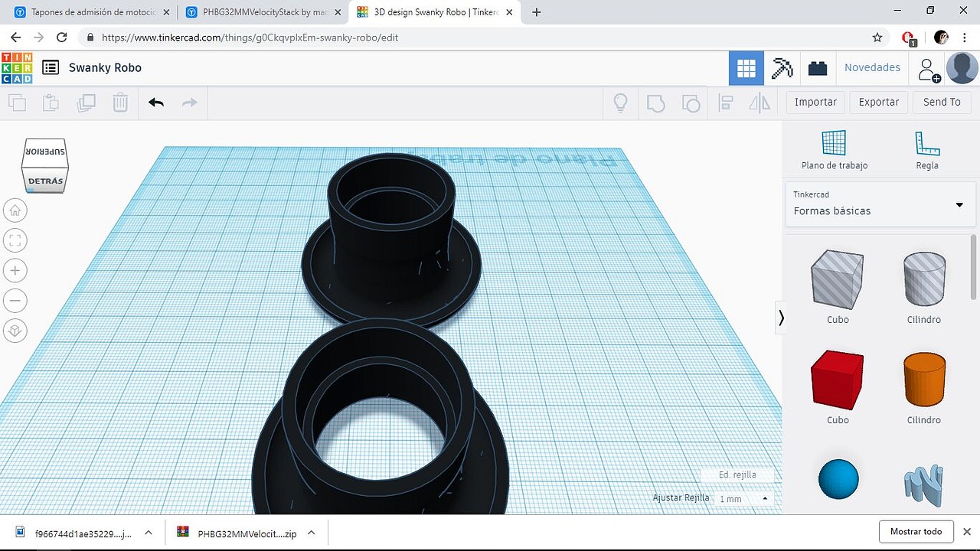Click the Delete trash icon
The height and width of the screenshot is (551, 980).
point(120,103)
